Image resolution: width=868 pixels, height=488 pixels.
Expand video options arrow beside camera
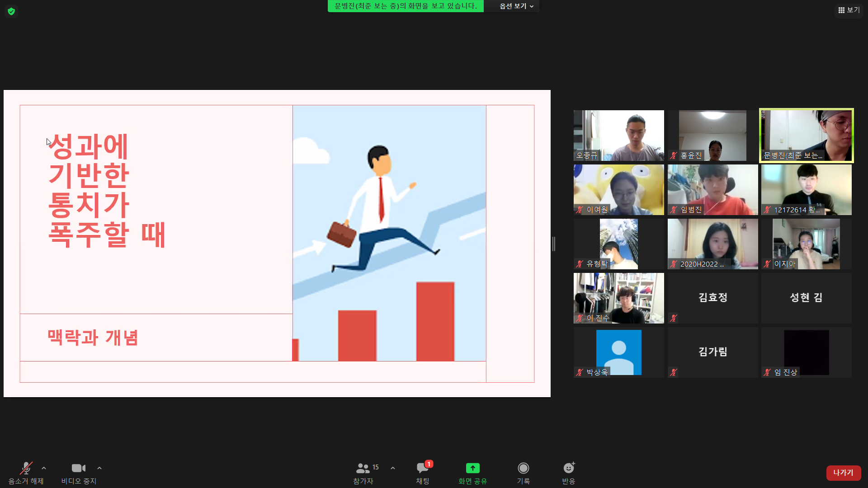point(99,468)
